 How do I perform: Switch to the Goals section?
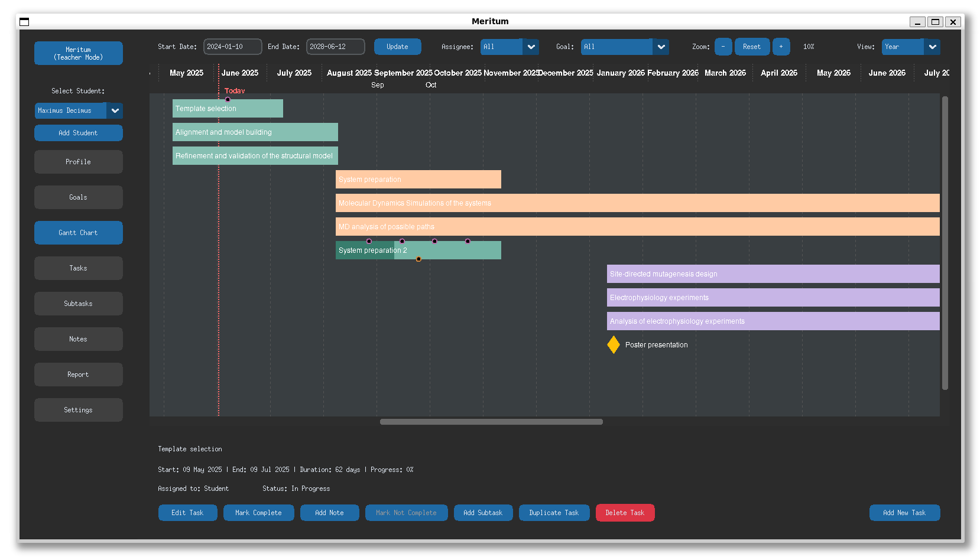point(79,197)
